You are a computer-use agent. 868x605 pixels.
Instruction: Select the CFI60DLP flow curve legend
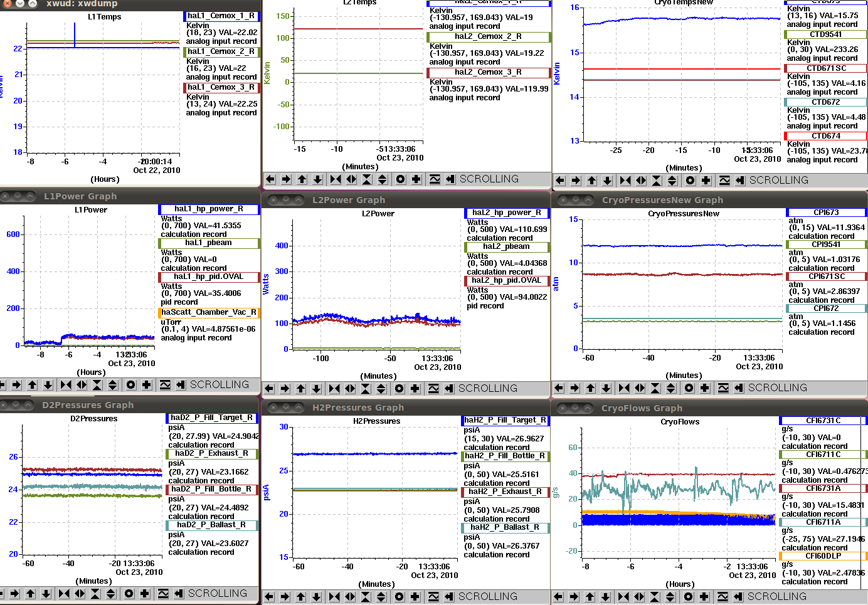tap(823, 555)
